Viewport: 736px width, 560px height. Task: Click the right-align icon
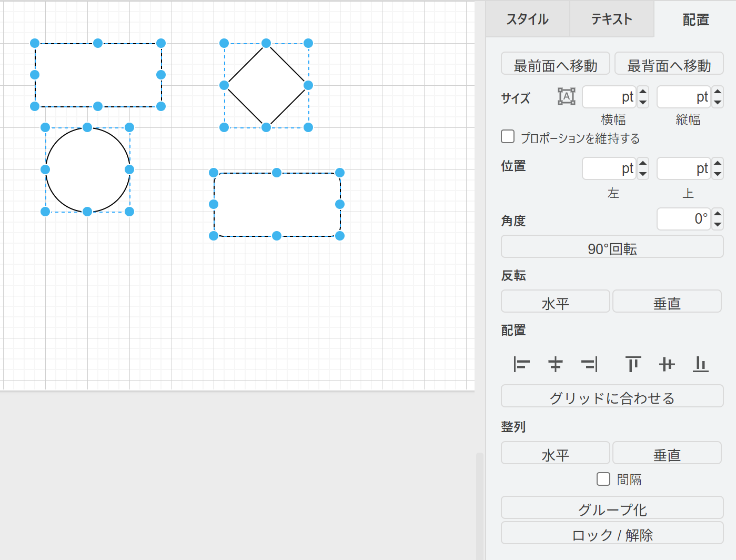(590, 364)
